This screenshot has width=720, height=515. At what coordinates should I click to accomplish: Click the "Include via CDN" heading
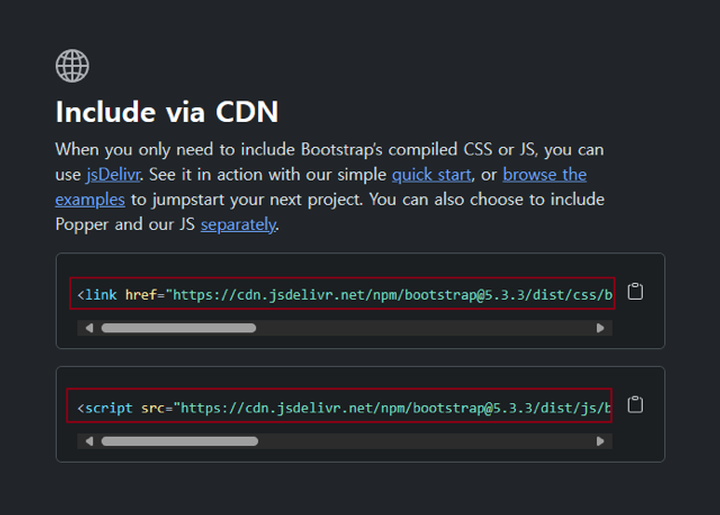(x=167, y=111)
